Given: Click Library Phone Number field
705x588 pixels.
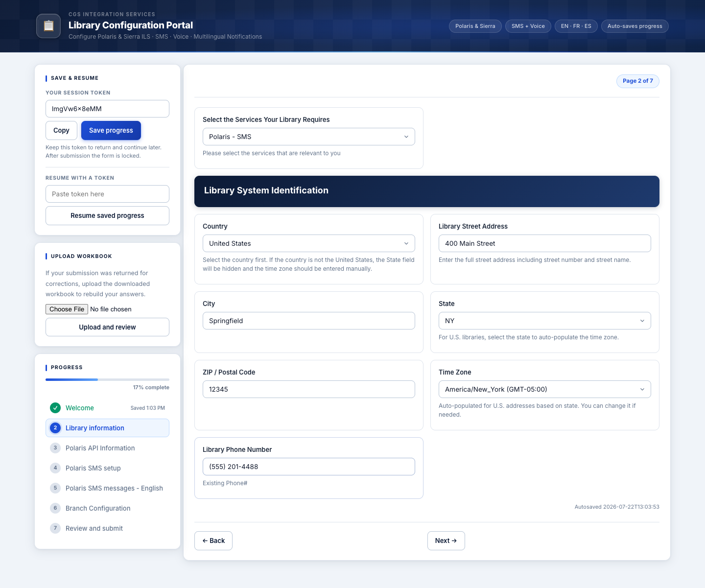Looking at the screenshot, I should point(309,467).
